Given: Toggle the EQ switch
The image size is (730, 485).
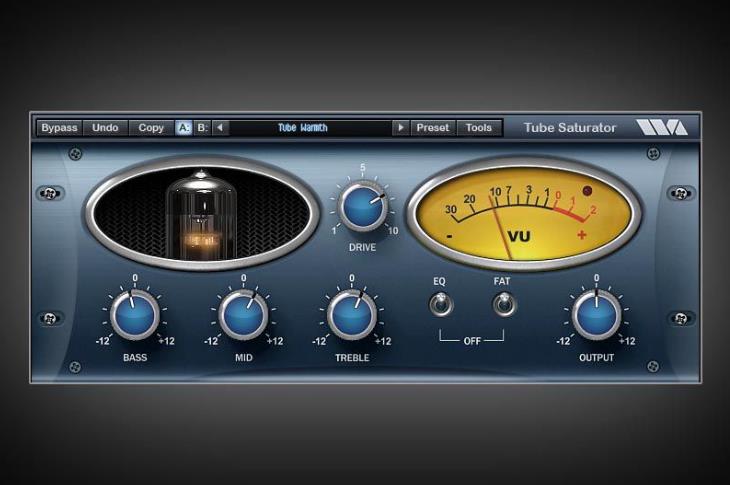Looking at the screenshot, I should pyautogui.click(x=440, y=304).
